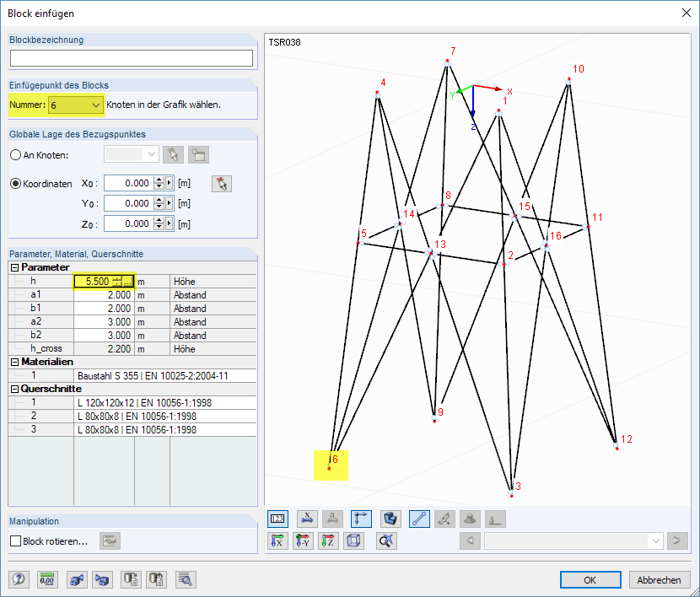This screenshot has width=700, height=597.
Task: Open units and decimal places (0.00) icon
Action: 47,579
